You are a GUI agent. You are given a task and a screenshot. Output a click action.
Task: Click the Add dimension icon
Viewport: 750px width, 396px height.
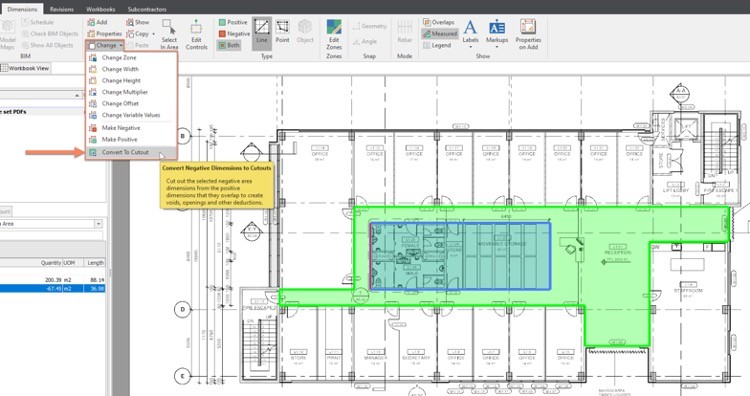[x=97, y=22]
